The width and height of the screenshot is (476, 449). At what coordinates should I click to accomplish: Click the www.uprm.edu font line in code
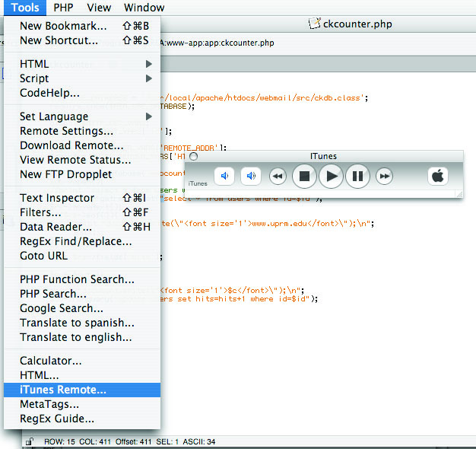click(x=267, y=224)
